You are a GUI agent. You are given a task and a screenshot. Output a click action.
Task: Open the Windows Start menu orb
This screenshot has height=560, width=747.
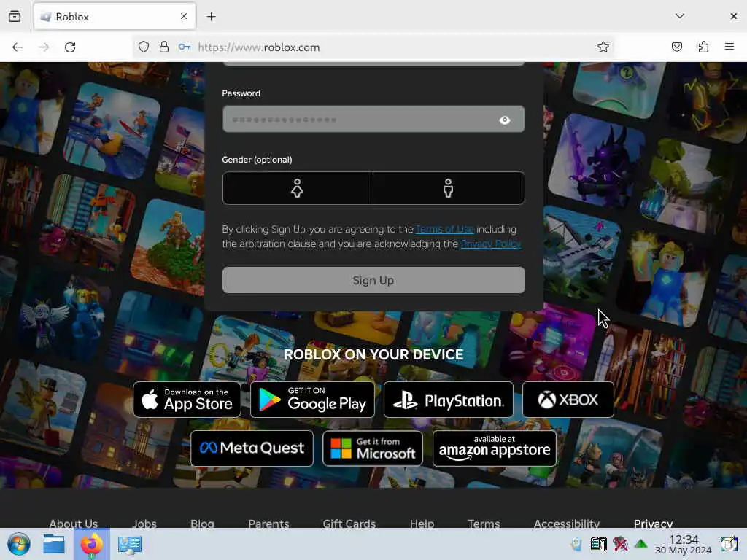(19, 544)
